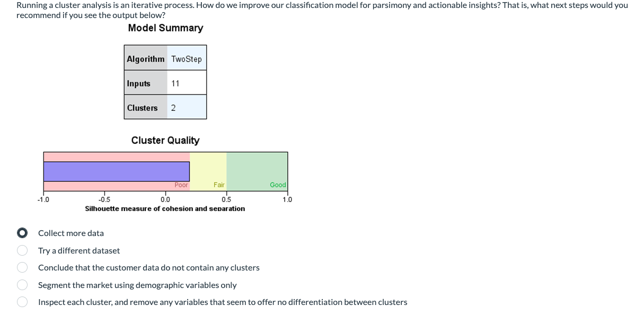Click the TwoStep algorithm value cell
The height and width of the screenshot is (314, 644).
[x=187, y=59]
